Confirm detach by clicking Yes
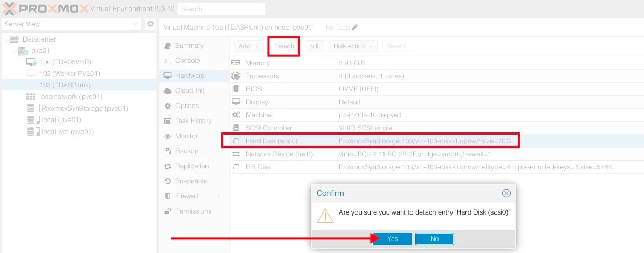644x253 pixels. pos(392,239)
